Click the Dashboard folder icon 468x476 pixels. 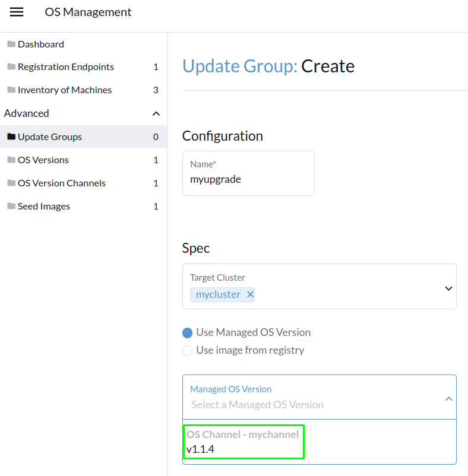coord(10,44)
